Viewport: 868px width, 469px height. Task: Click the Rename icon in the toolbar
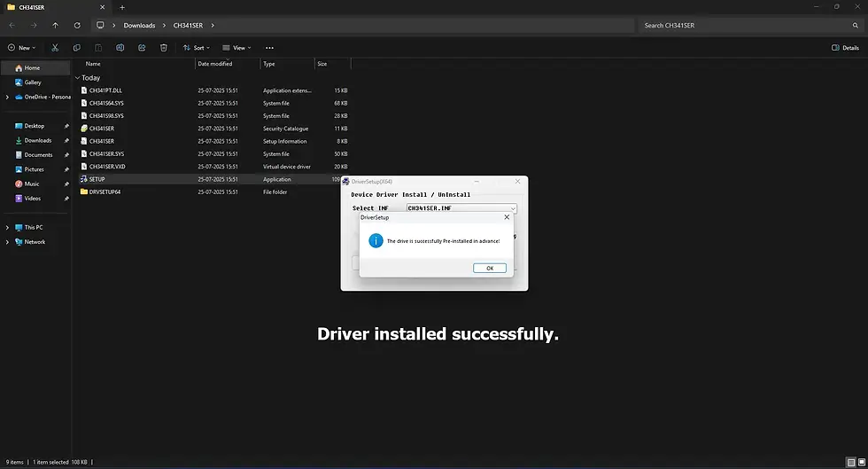pyautogui.click(x=120, y=48)
